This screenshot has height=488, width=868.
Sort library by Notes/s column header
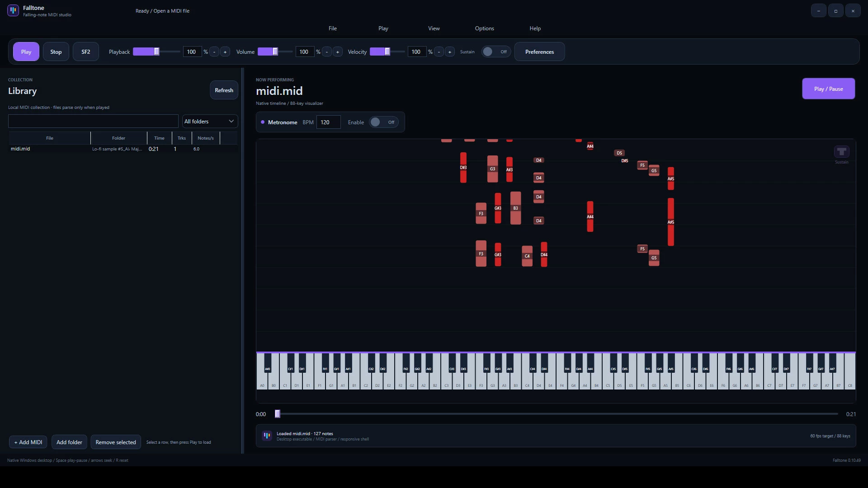tap(206, 138)
